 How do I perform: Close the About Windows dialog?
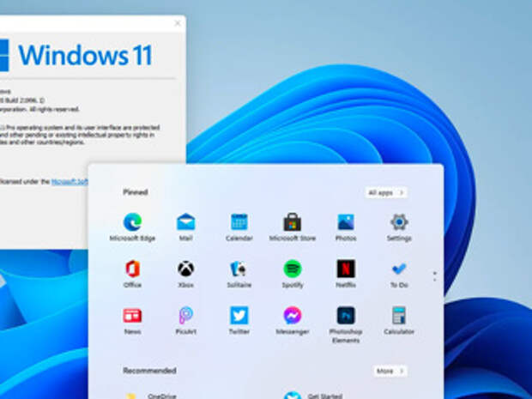[177, 23]
